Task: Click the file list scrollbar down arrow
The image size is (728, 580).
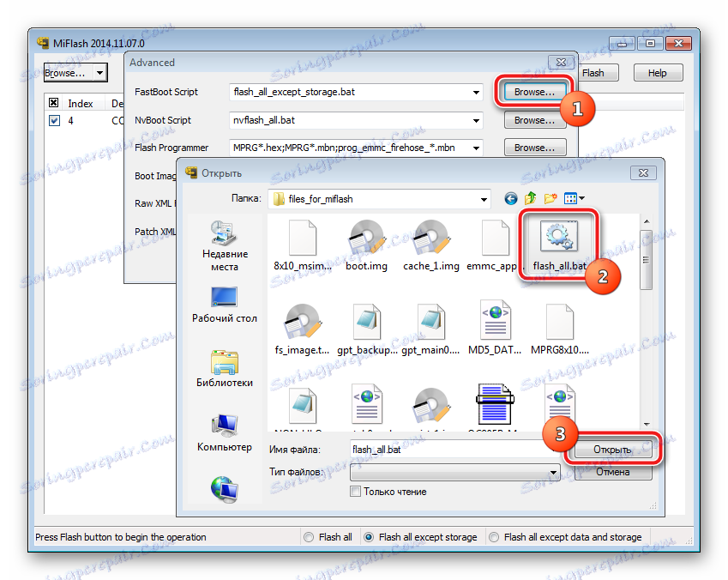Action: (x=647, y=425)
